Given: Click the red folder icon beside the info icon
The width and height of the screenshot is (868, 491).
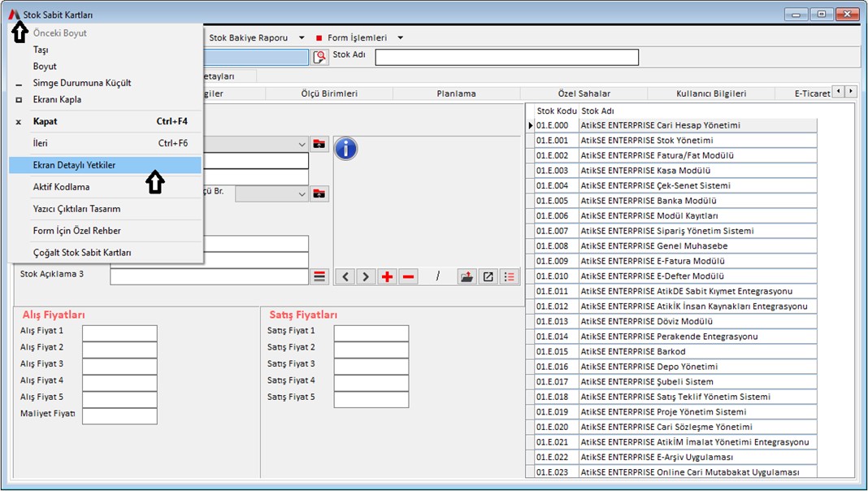Looking at the screenshot, I should coord(319,144).
